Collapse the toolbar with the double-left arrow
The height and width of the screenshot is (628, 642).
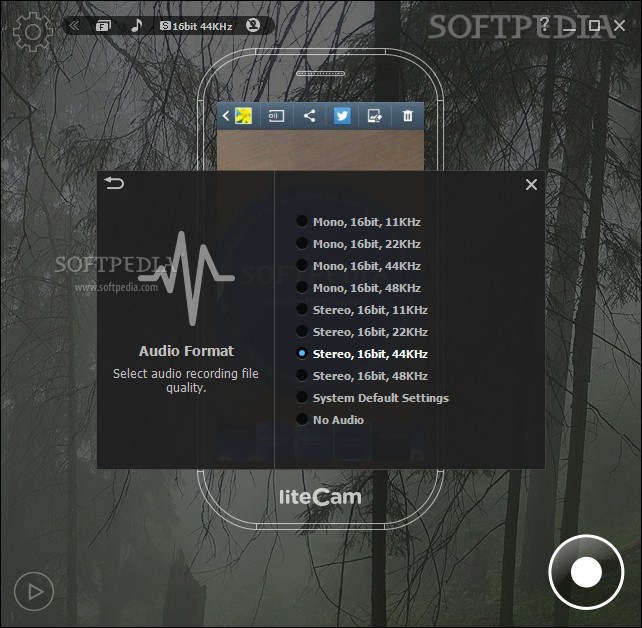tap(74, 26)
